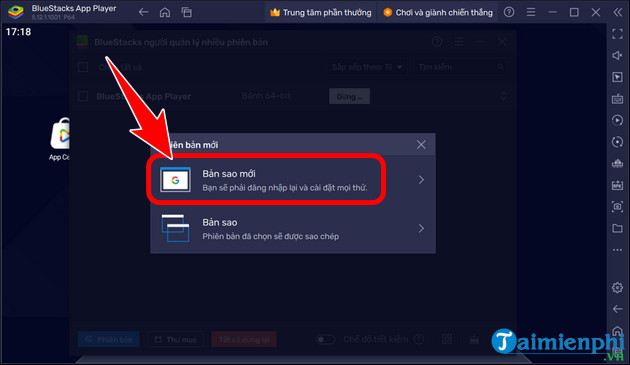This screenshot has height=365, width=630.
Task: Click the Dừng button for the App Player instance
Action: coord(350,96)
